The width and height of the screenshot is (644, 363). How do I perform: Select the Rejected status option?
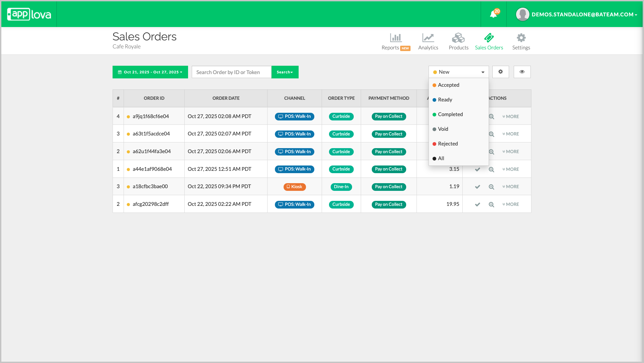click(x=448, y=144)
